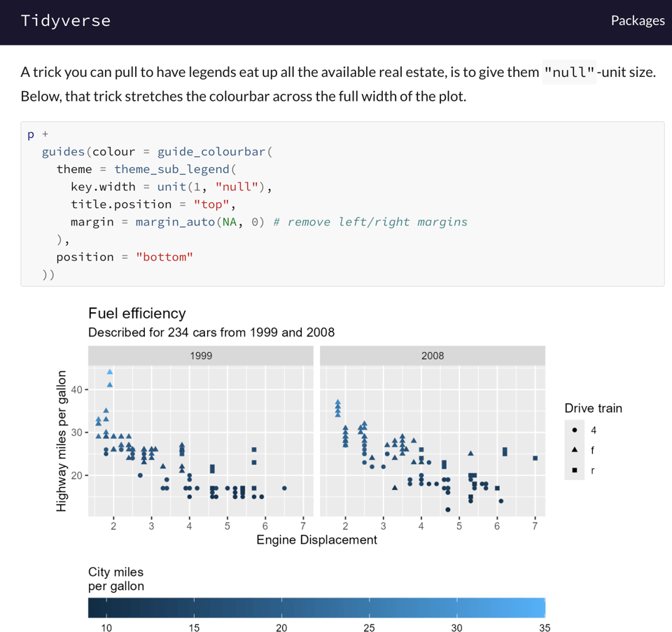Follow the theme_sub_legend link in code
672x632 pixels.
(171, 169)
